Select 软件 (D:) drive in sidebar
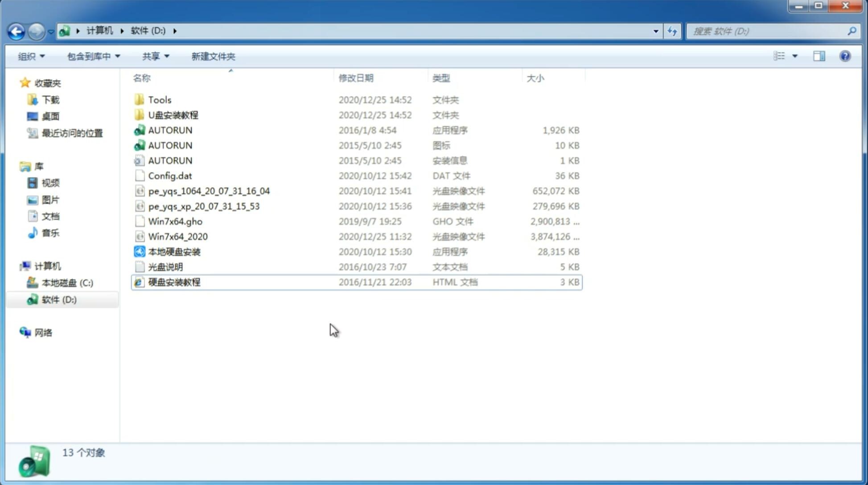The image size is (868, 485). 59,299
